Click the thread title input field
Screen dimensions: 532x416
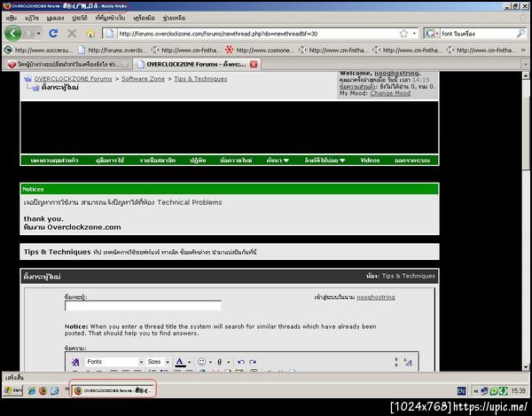(x=143, y=306)
